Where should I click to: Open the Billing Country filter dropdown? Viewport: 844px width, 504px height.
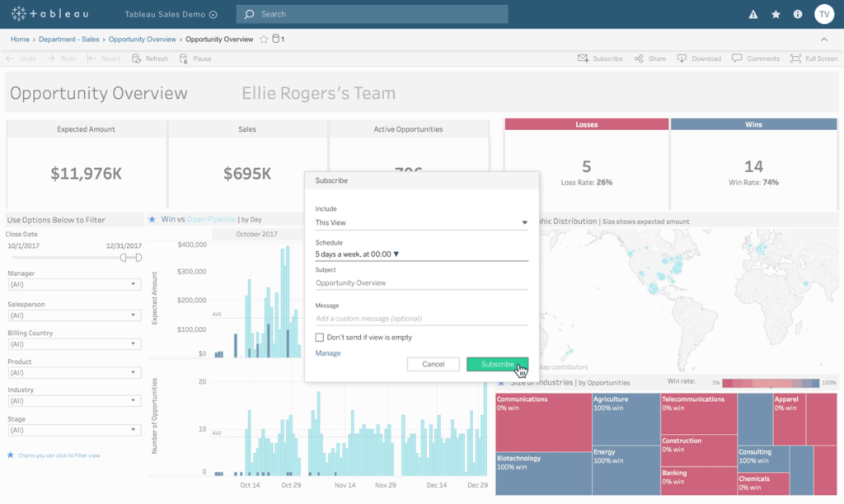tap(74, 343)
